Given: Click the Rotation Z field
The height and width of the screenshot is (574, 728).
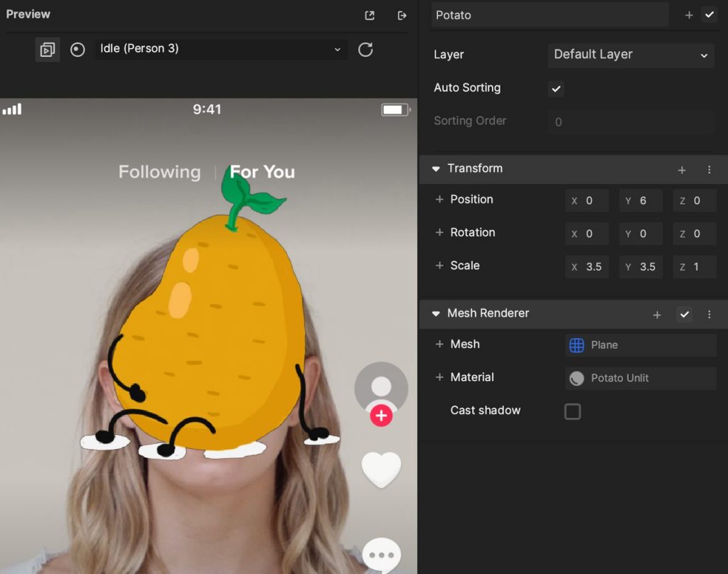Looking at the screenshot, I should pyautogui.click(x=695, y=234).
